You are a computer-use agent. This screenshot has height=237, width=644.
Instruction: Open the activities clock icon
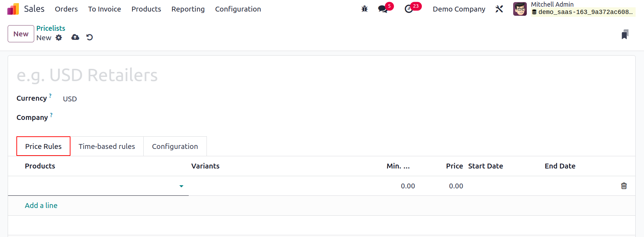(x=409, y=9)
